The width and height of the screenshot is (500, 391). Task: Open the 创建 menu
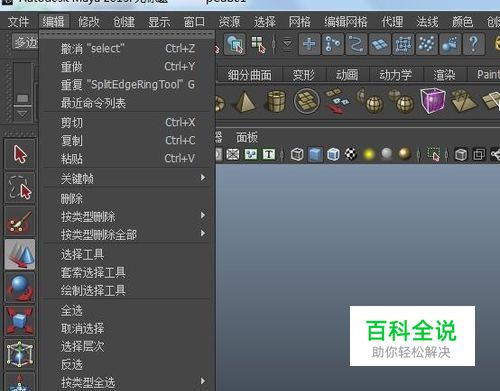click(124, 22)
